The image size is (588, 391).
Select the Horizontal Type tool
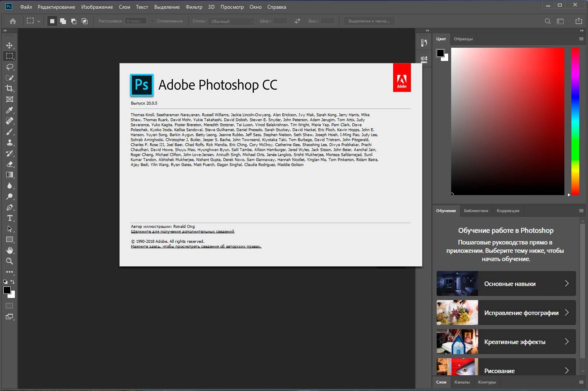pos(10,218)
